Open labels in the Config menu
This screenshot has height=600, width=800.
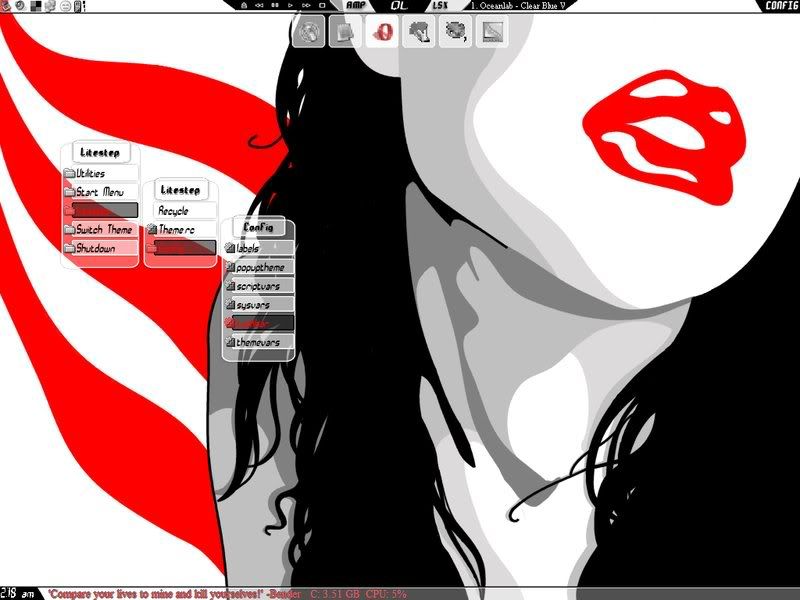point(259,248)
